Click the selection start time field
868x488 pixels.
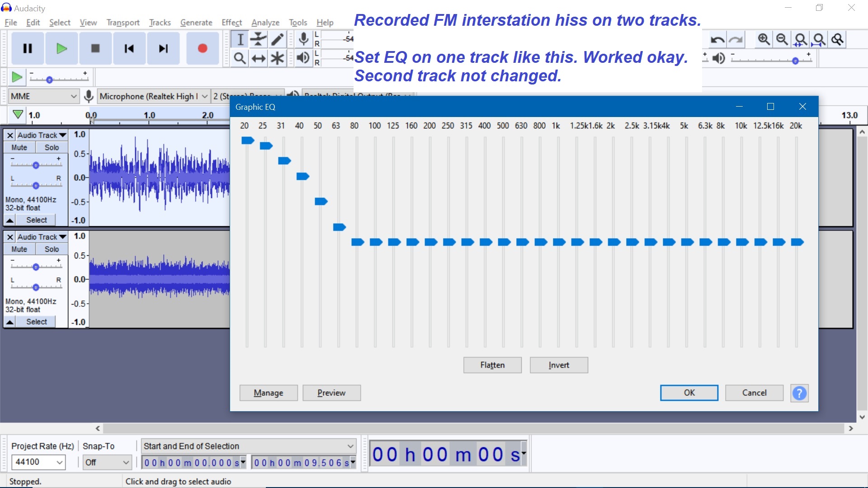pyautogui.click(x=193, y=463)
